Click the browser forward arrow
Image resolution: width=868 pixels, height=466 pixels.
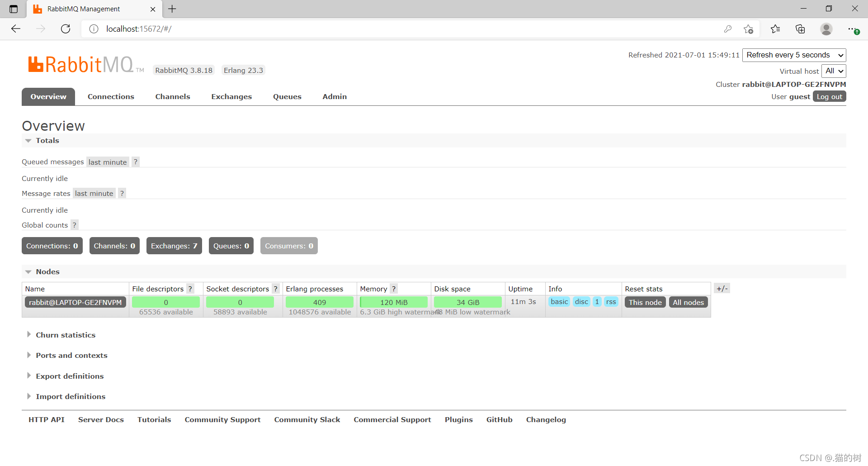pyautogui.click(x=41, y=29)
